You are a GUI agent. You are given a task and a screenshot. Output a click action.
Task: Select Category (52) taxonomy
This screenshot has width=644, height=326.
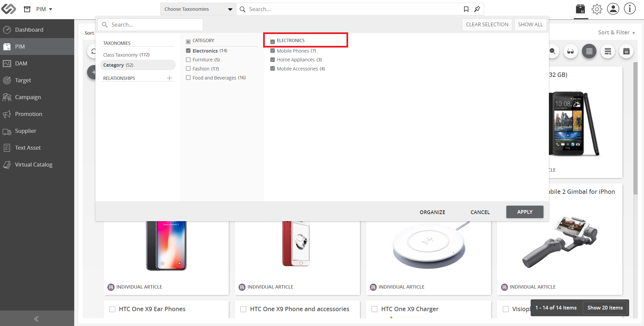[x=137, y=65]
